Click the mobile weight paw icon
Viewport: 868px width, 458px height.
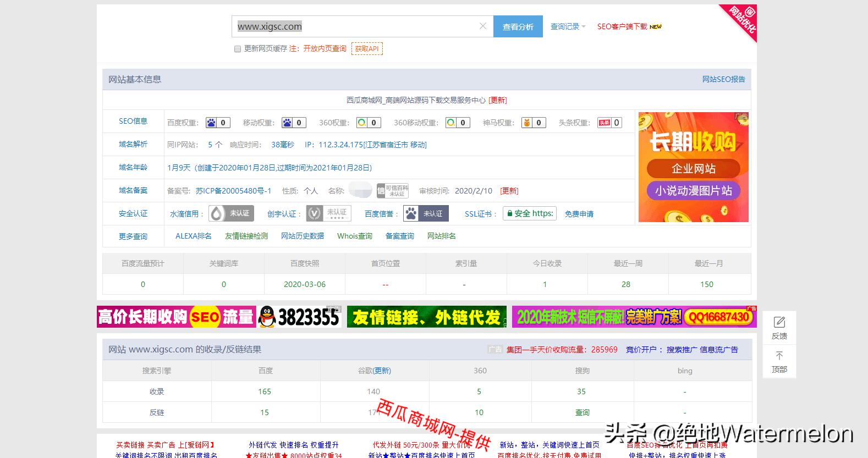(x=287, y=123)
